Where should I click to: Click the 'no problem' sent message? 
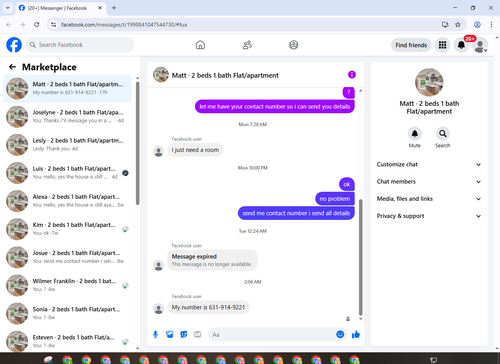[335, 199]
